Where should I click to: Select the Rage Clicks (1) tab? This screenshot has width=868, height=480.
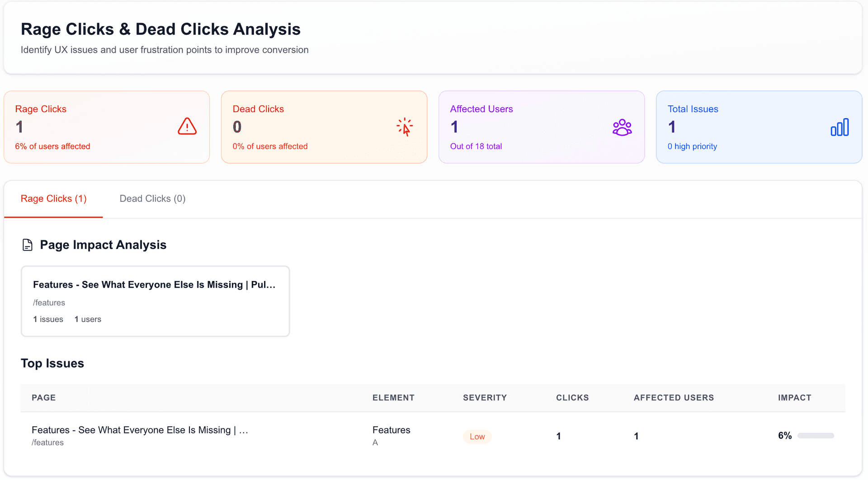[x=53, y=199]
